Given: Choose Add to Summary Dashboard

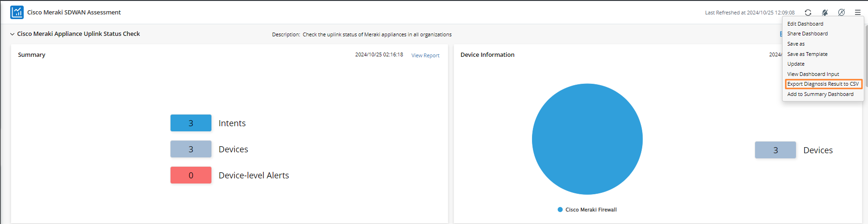Looking at the screenshot, I should click(820, 94).
